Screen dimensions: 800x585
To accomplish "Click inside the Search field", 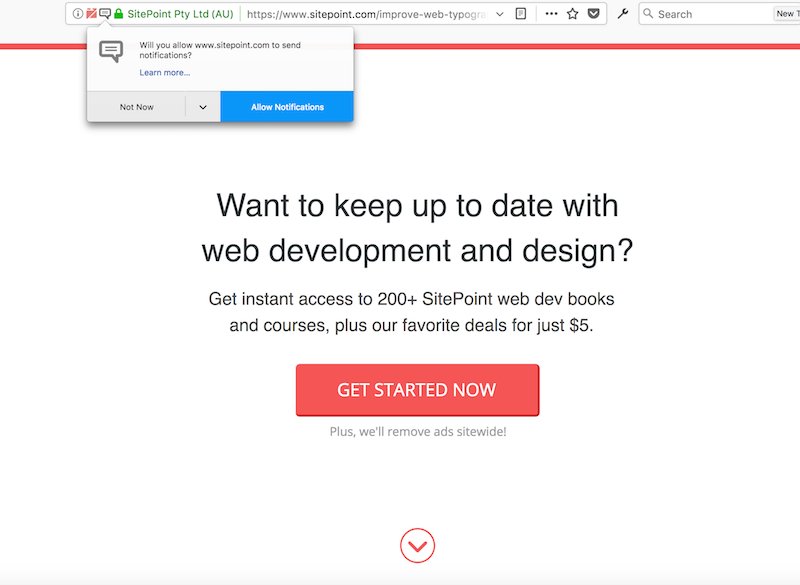I will (x=700, y=14).
